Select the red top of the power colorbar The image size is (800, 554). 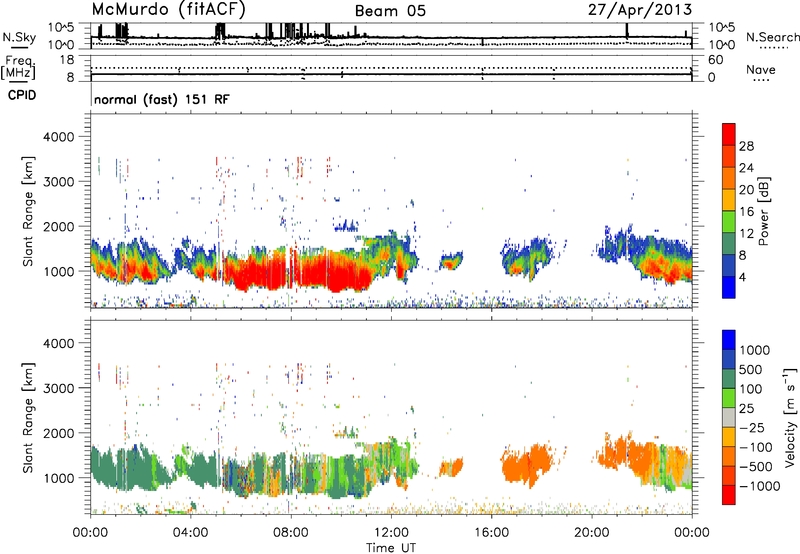729,134
